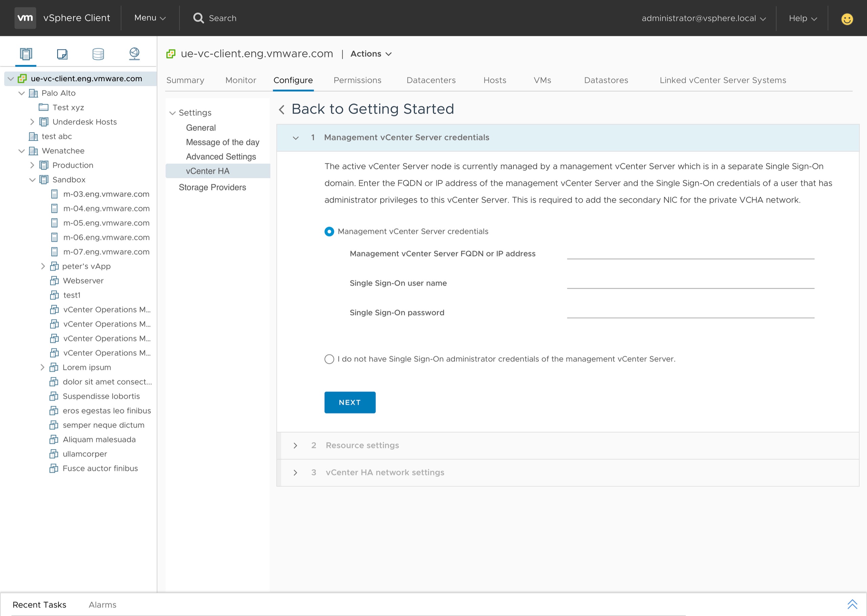The height and width of the screenshot is (616, 867).
Task: Go to the Hosts tab
Action: (x=495, y=81)
